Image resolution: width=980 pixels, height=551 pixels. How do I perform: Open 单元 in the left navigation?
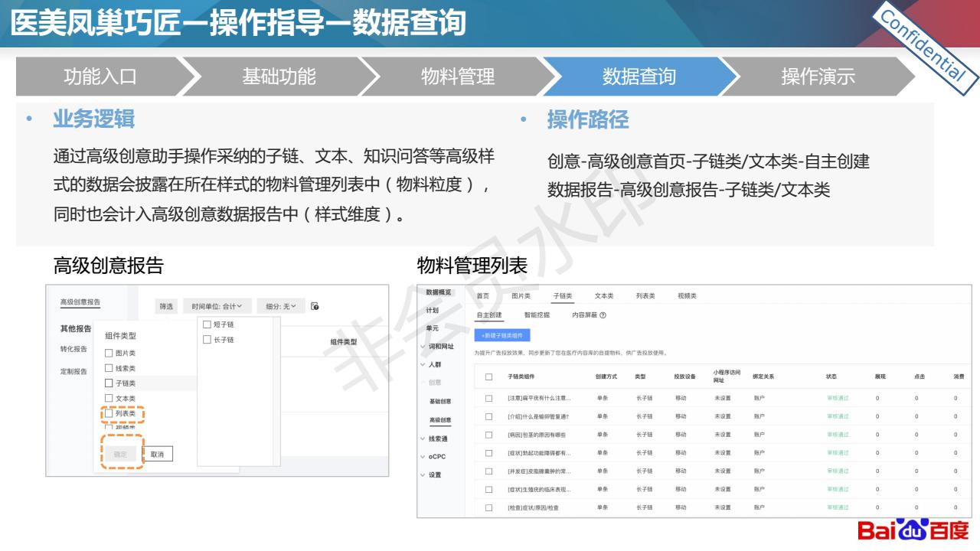[433, 328]
